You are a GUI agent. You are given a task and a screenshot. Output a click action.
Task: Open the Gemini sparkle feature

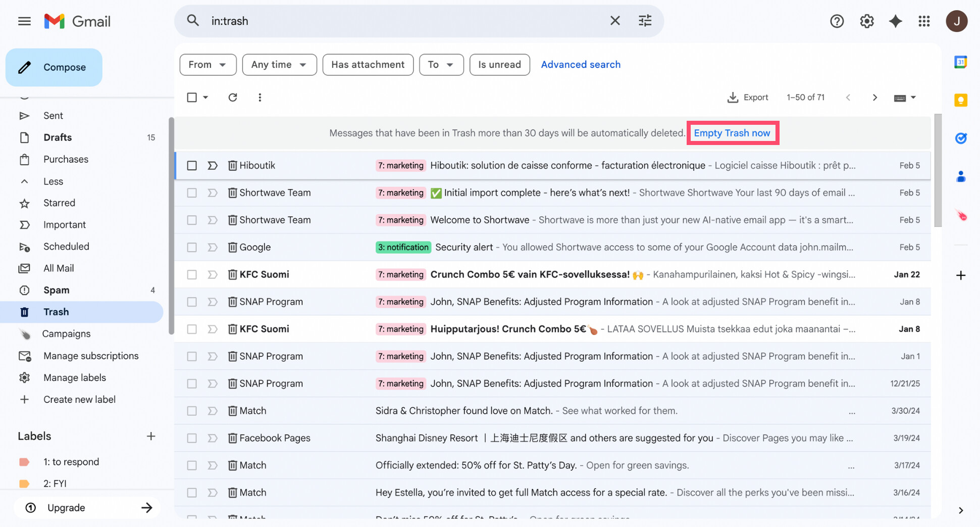click(x=896, y=21)
